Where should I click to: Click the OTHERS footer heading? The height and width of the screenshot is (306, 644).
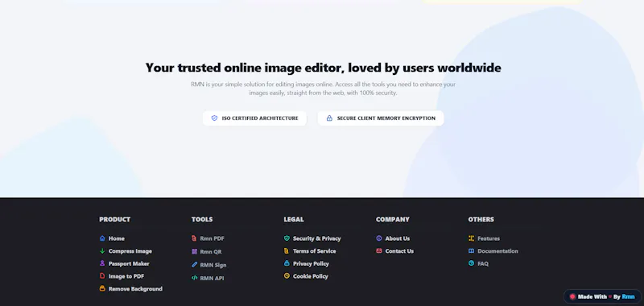(481, 219)
